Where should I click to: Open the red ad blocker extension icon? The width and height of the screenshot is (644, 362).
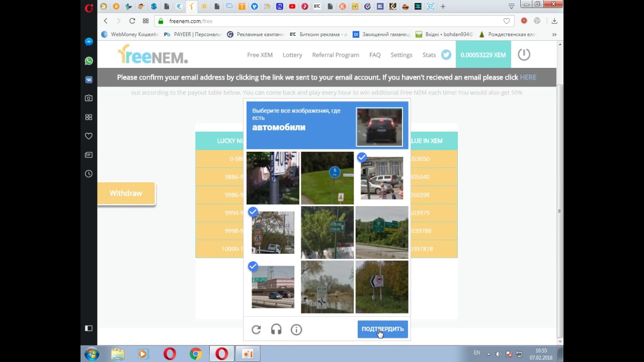pyautogui.click(x=524, y=21)
